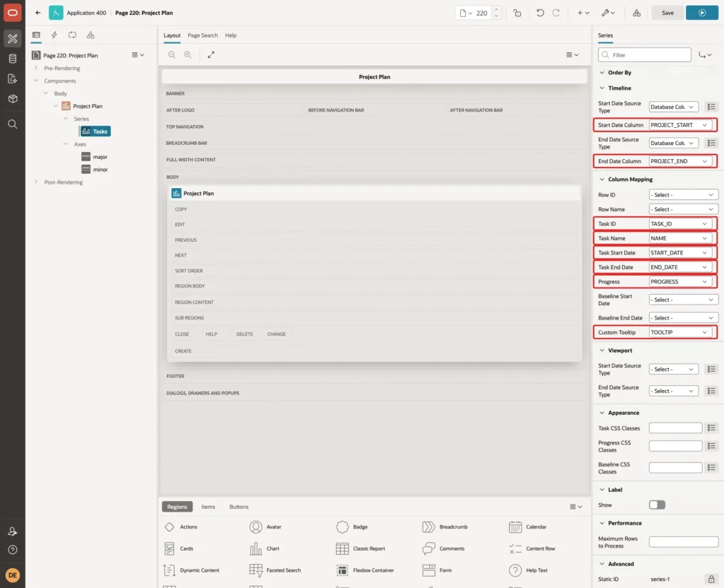The height and width of the screenshot is (588, 724).
Task: Zoom in the layout view
Action: 187,54
